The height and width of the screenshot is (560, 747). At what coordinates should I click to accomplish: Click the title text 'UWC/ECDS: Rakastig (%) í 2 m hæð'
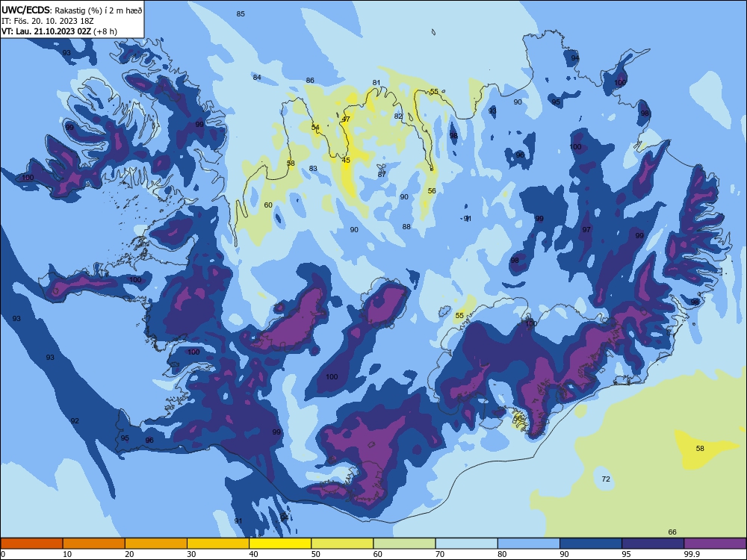(72, 10)
